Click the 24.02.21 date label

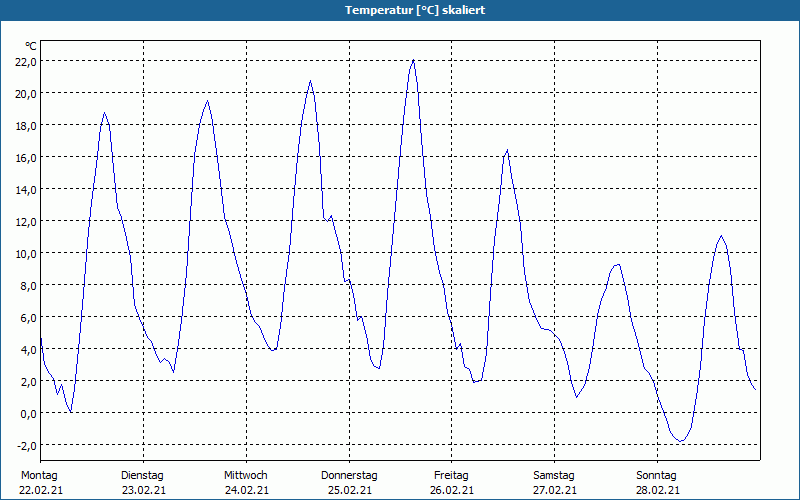246,490
